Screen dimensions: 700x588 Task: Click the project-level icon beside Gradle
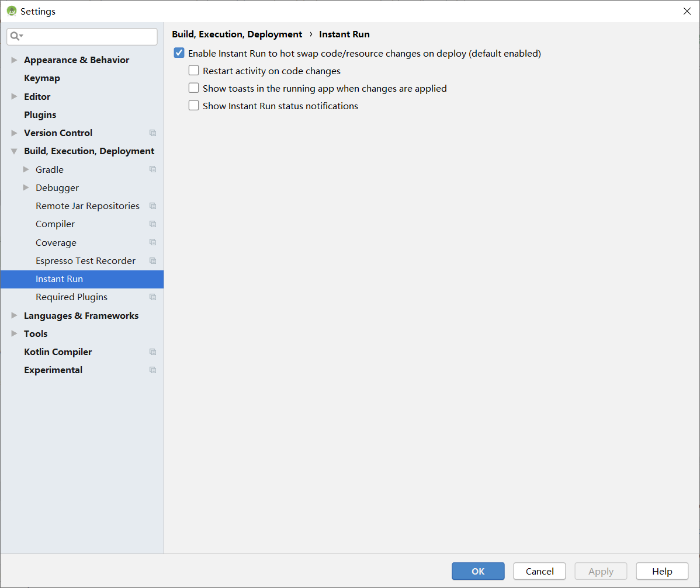pyautogui.click(x=153, y=169)
